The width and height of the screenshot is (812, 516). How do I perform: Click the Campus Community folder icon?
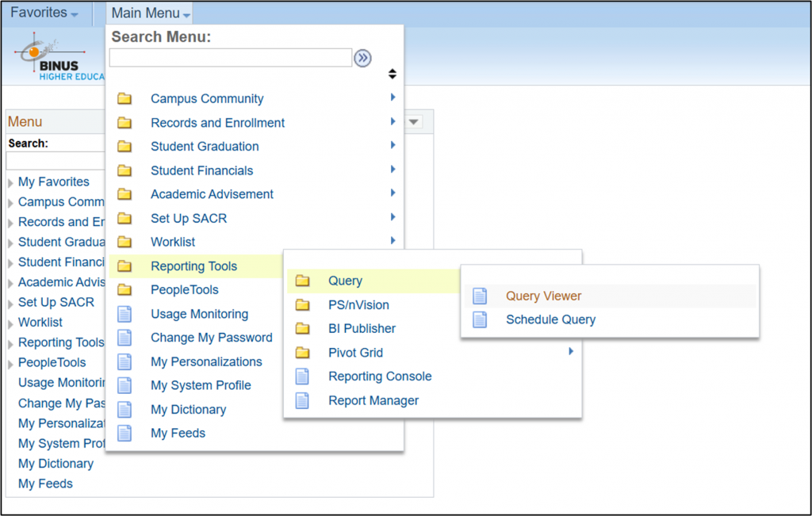[x=124, y=99]
